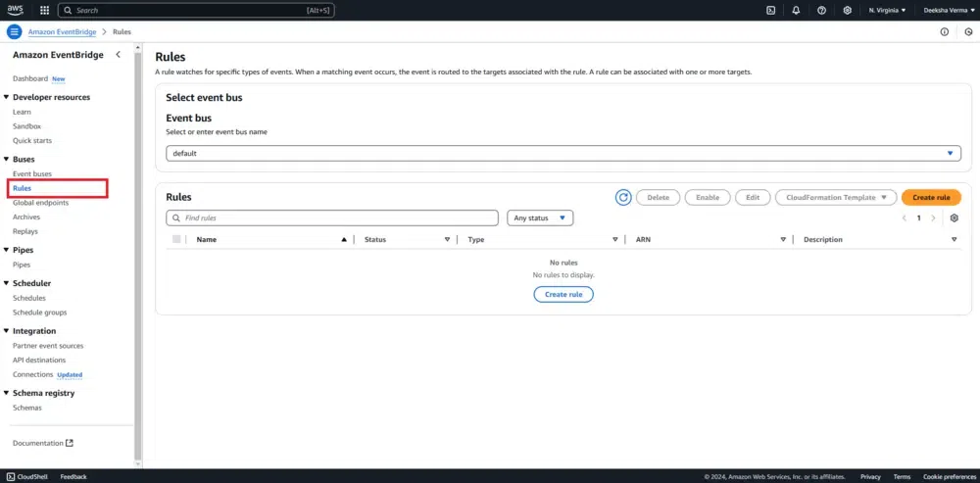Open Cookie preferences link
The height and width of the screenshot is (483, 980).
950,477
